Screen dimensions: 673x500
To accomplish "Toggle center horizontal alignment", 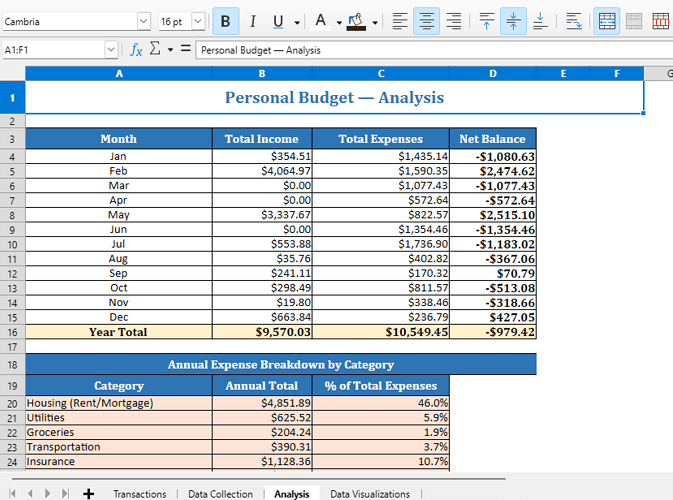I will click(427, 21).
